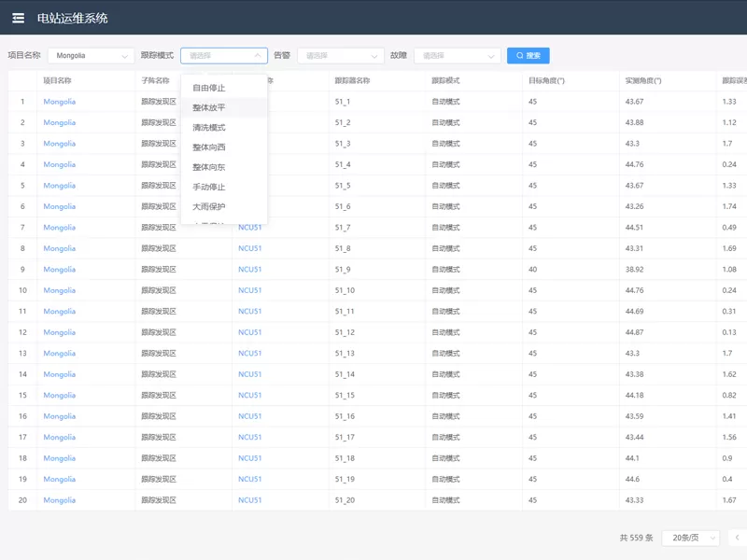Open the 故障 select dropdown
747x560 pixels.
[x=457, y=56]
